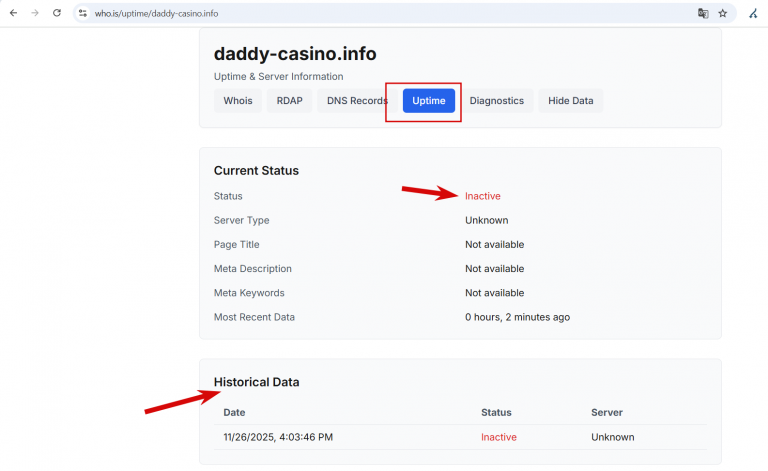Reload the current page
768x471 pixels.
[57, 13]
